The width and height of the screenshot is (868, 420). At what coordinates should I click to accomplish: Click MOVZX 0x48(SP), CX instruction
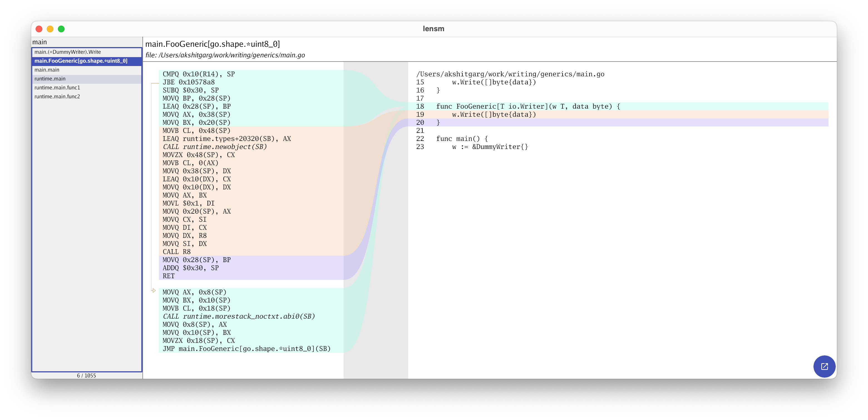point(199,155)
